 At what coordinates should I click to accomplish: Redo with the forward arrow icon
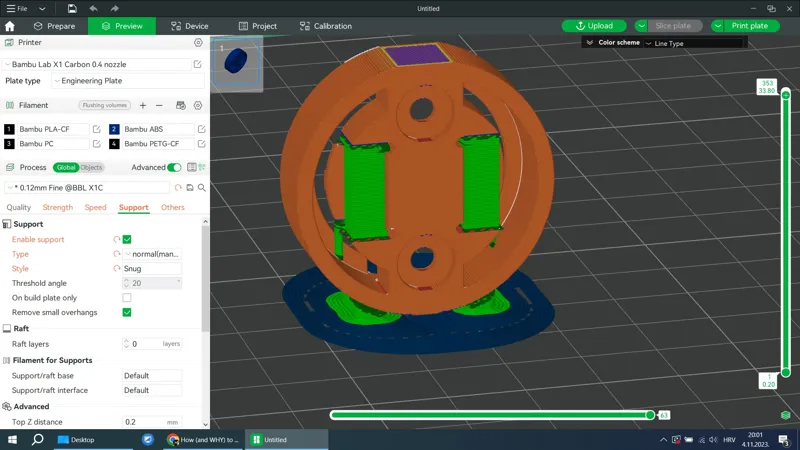coord(114,8)
